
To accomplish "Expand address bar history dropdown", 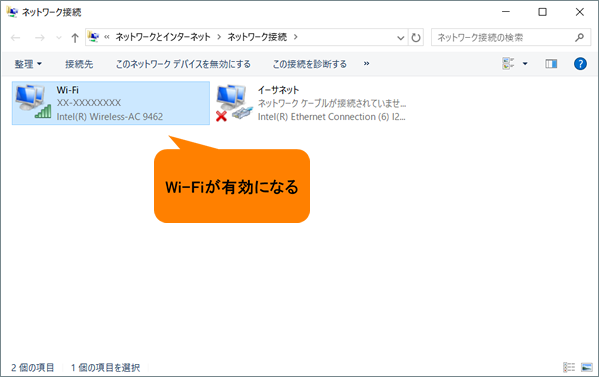I will [400, 37].
